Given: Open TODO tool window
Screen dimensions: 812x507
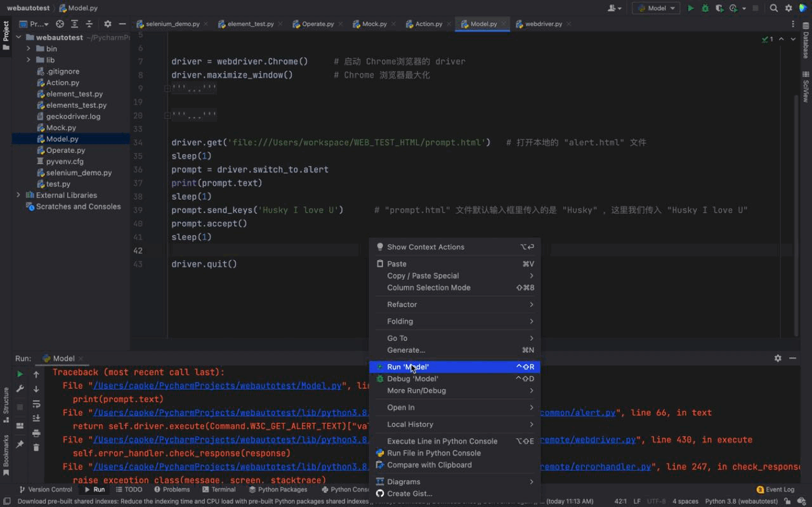Looking at the screenshot, I should click(x=129, y=489).
